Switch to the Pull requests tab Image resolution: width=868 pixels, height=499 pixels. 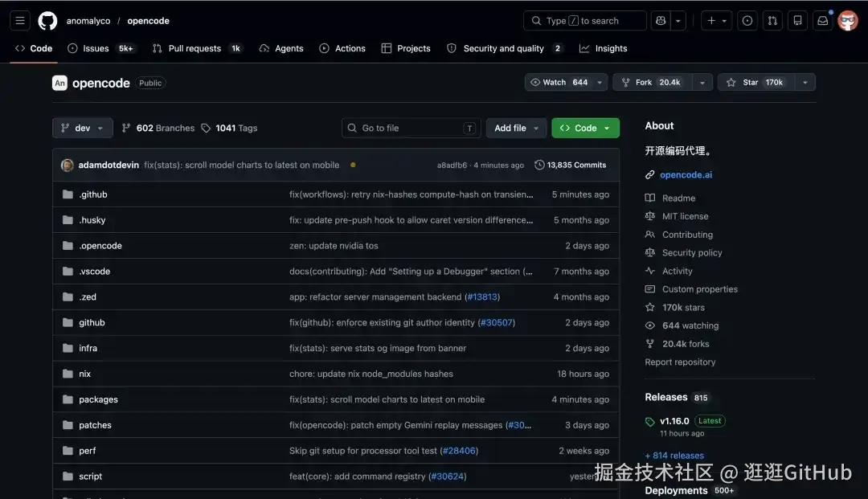[197, 48]
